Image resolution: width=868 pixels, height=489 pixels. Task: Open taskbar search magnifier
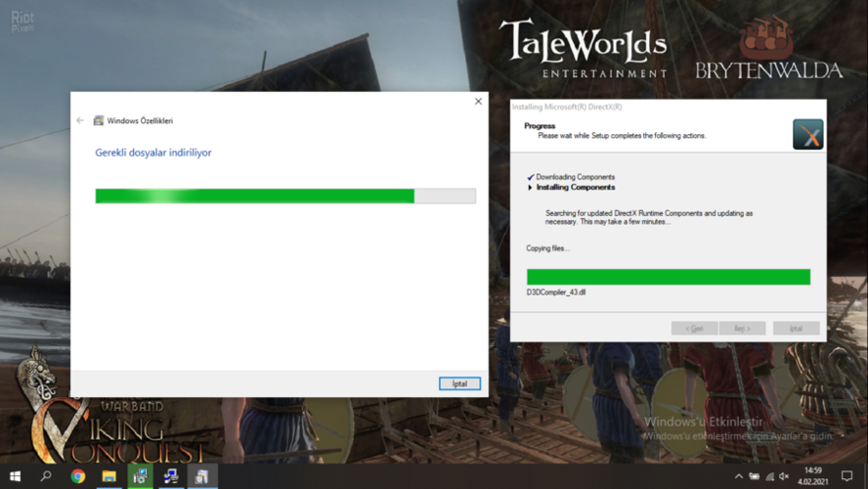pos(46,476)
